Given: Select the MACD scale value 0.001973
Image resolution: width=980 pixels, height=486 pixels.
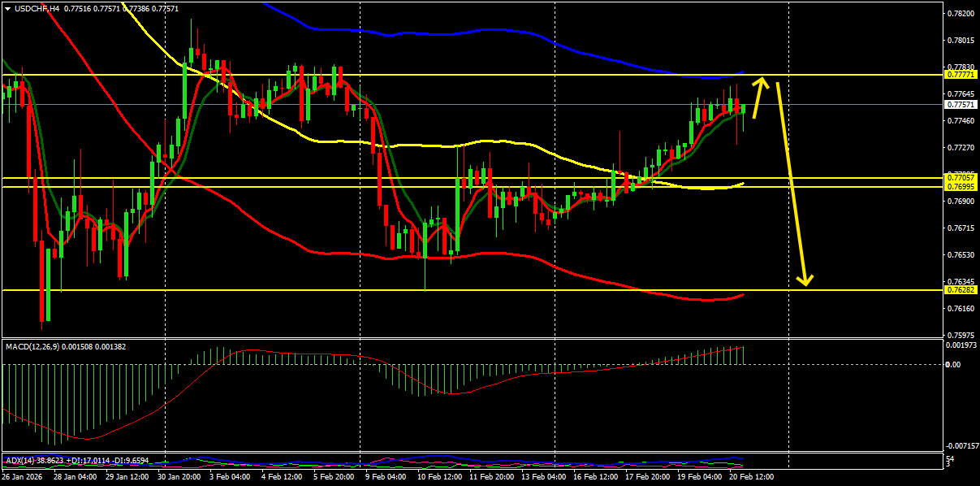Looking at the screenshot, I should pos(961,346).
